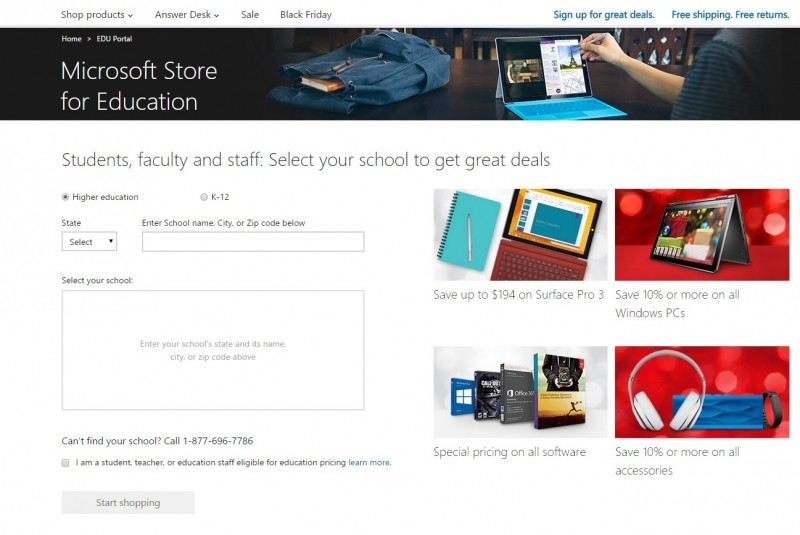This screenshot has height=535, width=800.
Task: Click the Select your school list box
Action: click(213, 350)
